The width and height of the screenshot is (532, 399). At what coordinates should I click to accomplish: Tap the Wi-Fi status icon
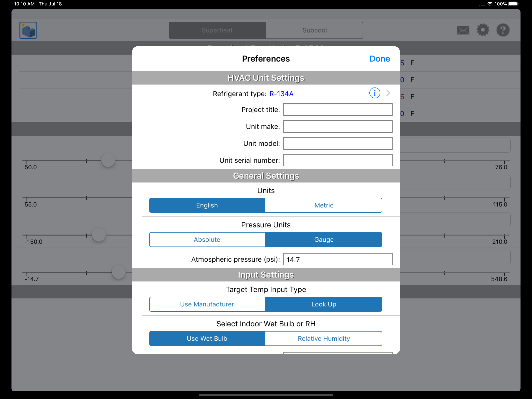[490, 4]
